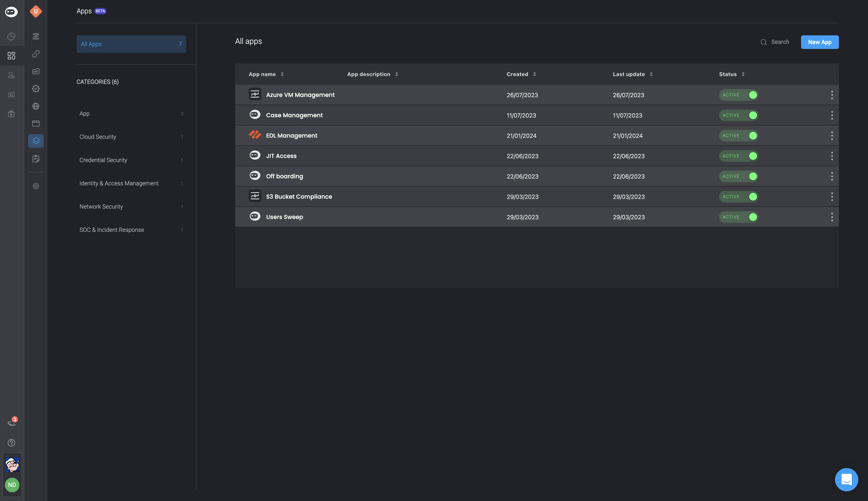Click the 21/01/2024 created date cell
Image resolution: width=868 pixels, height=501 pixels.
[x=521, y=136]
